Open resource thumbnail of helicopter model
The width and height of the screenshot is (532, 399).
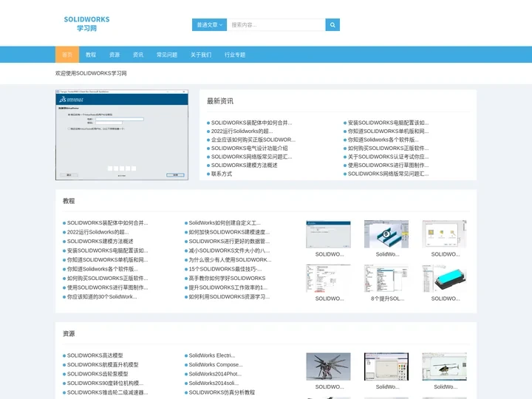(x=445, y=366)
